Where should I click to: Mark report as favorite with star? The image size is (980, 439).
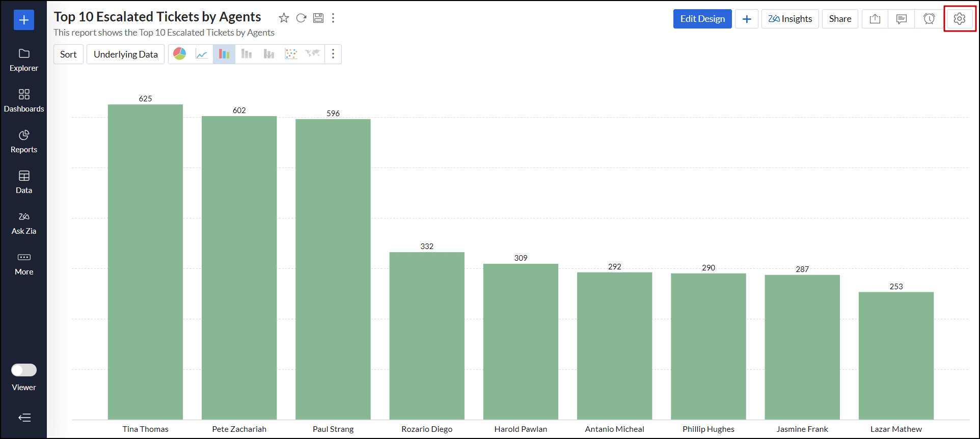point(284,18)
